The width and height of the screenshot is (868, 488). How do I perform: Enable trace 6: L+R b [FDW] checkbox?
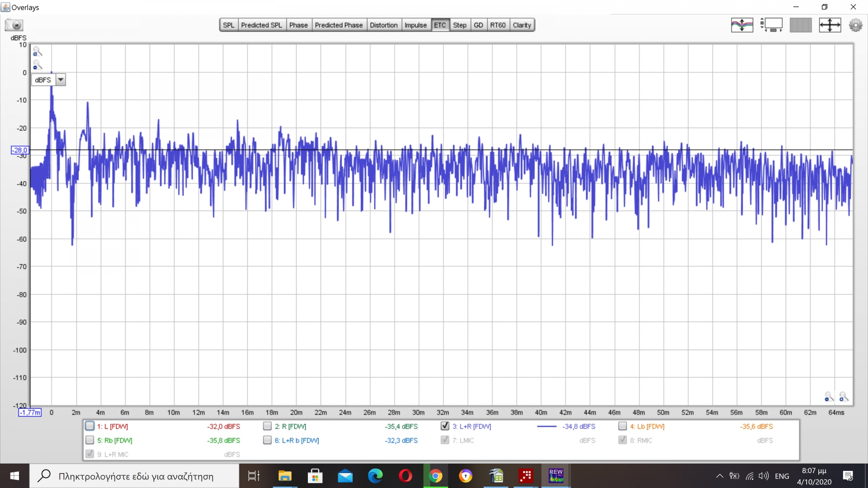pos(267,440)
